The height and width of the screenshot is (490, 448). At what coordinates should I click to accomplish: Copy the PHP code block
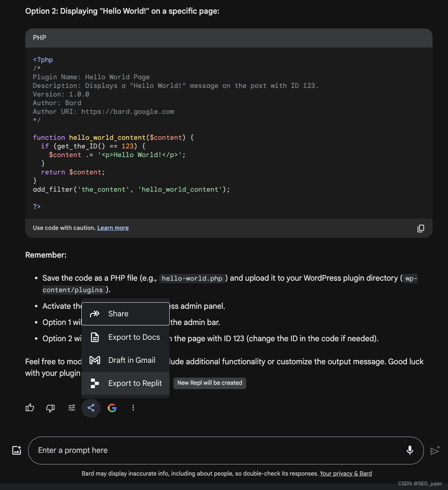click(421, 228)
